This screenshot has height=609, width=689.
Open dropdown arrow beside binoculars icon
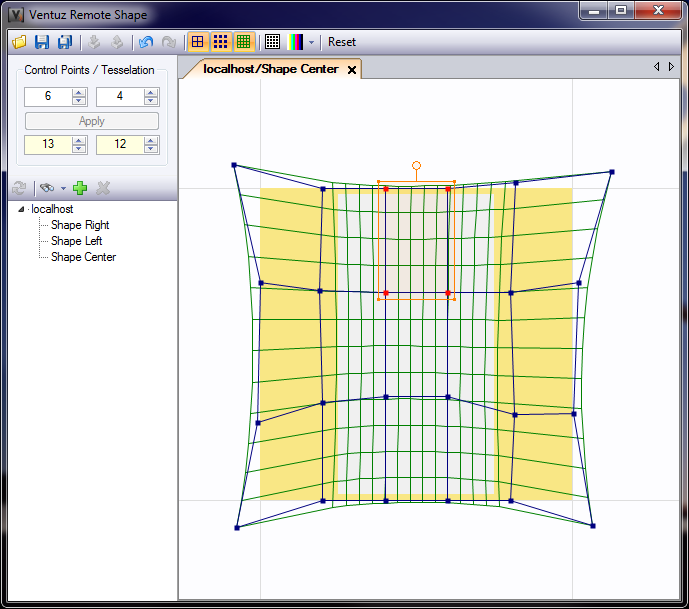pos(63,188)
